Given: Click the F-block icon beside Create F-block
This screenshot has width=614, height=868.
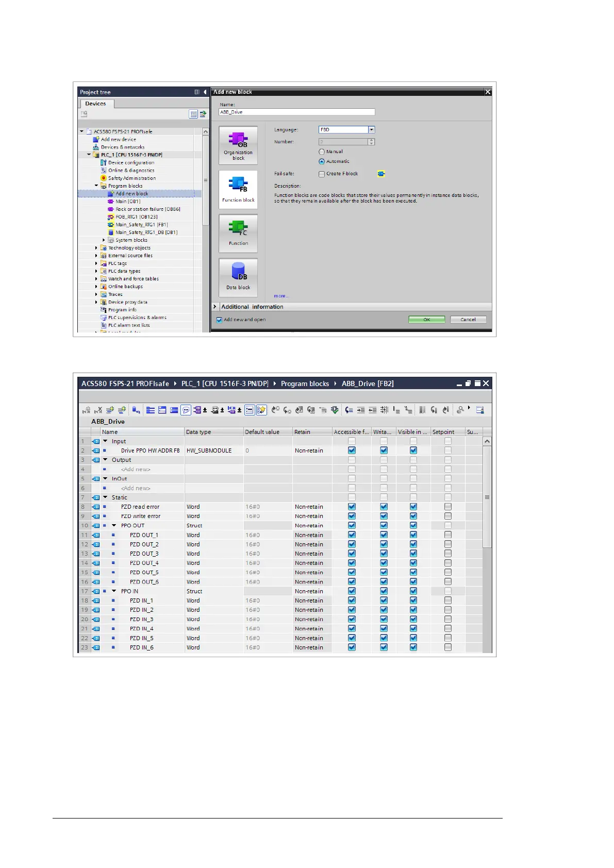Looking at the screenshot, I should point(381,174).
